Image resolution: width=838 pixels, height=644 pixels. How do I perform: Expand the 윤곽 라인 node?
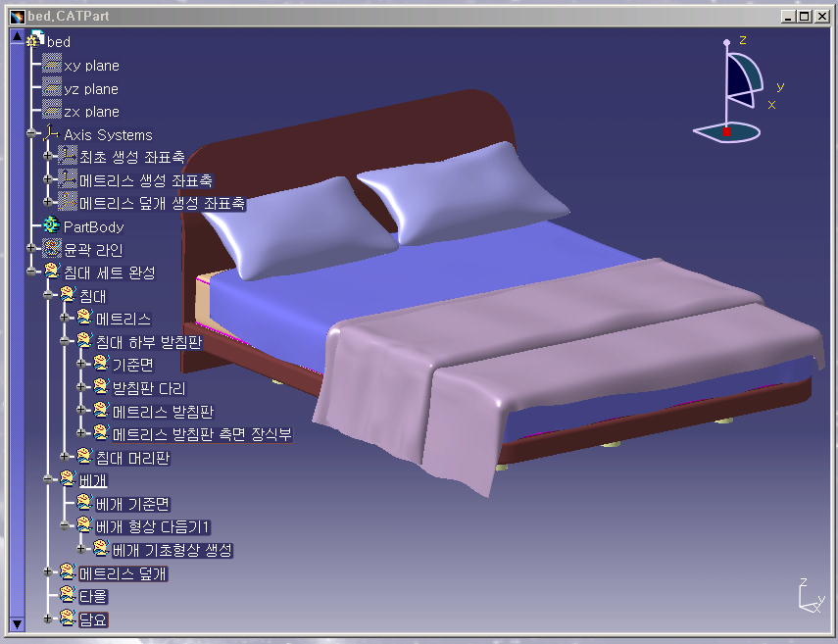point(32,250)
